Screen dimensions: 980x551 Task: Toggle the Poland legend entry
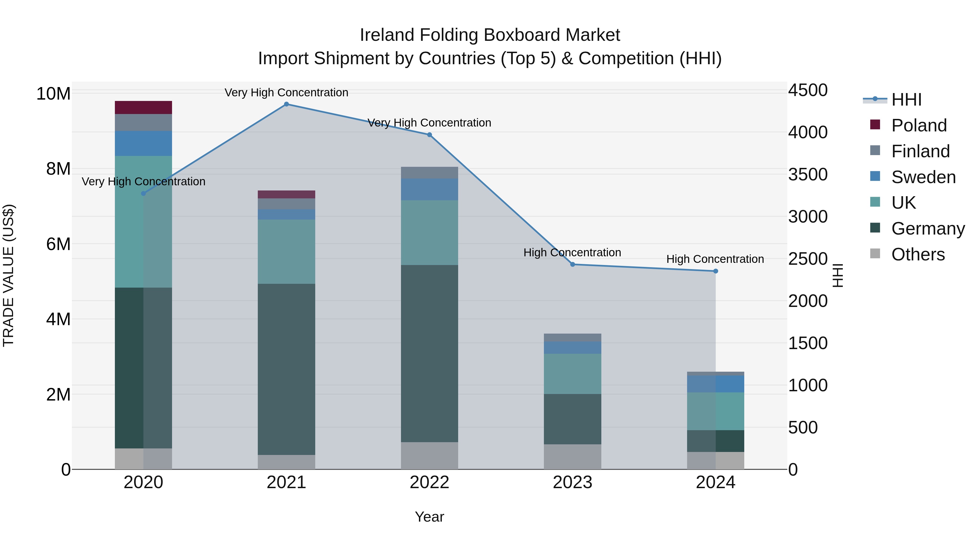(908, 125)
